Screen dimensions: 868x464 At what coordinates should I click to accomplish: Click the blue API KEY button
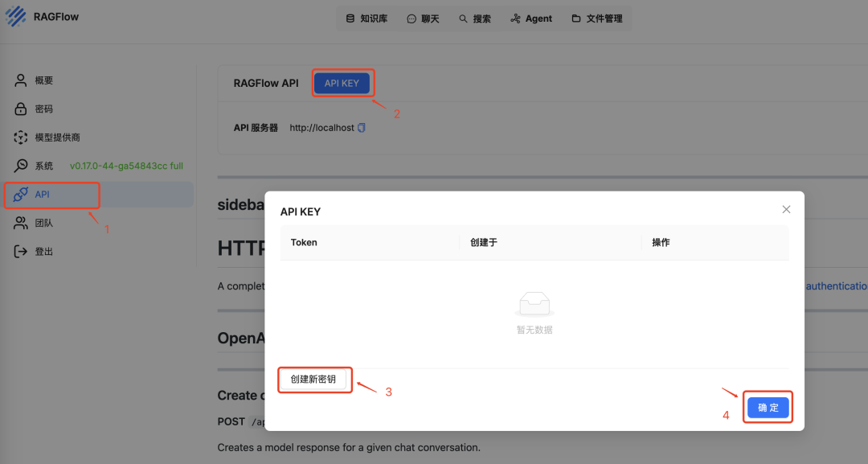342,83
